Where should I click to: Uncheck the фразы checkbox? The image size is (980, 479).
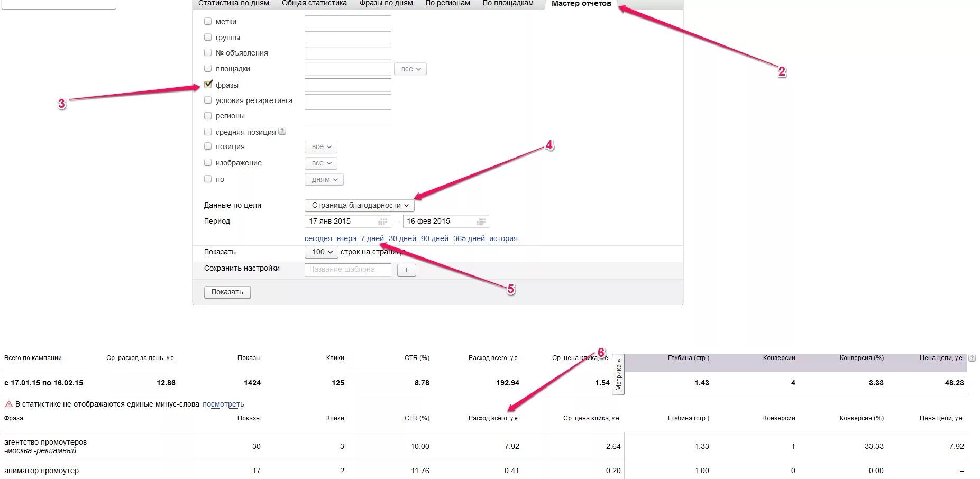click(208, 85)
